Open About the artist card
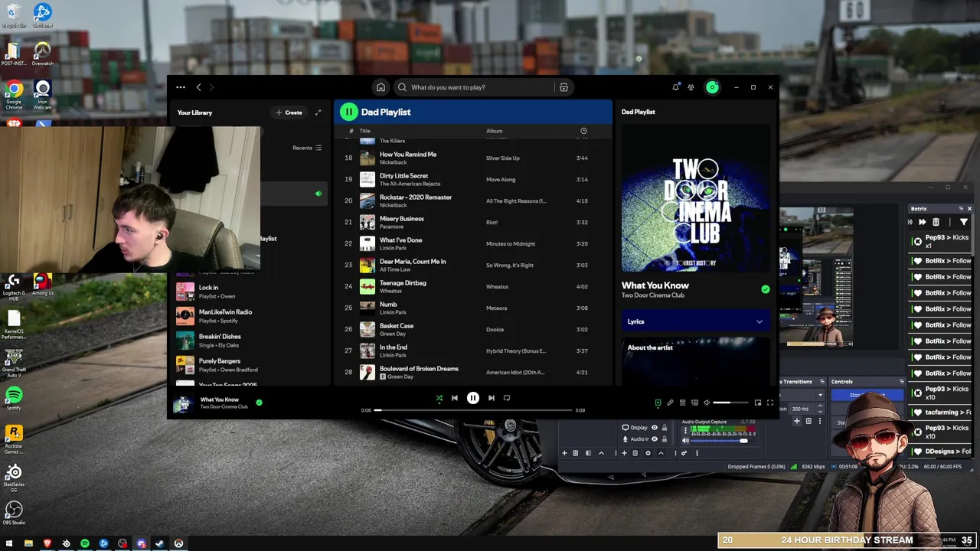Viewport: 980px width, 551px height. pos(695,360)
